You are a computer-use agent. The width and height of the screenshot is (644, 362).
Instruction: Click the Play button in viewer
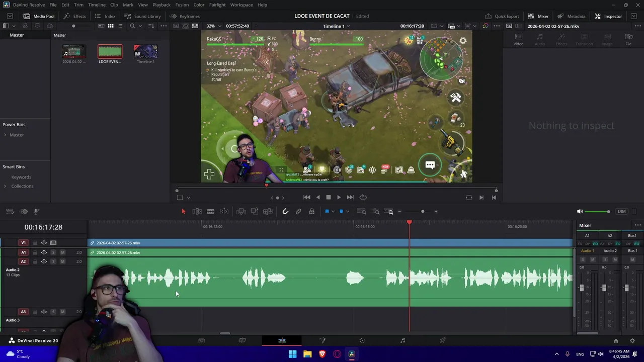click(x=339, y=198)
